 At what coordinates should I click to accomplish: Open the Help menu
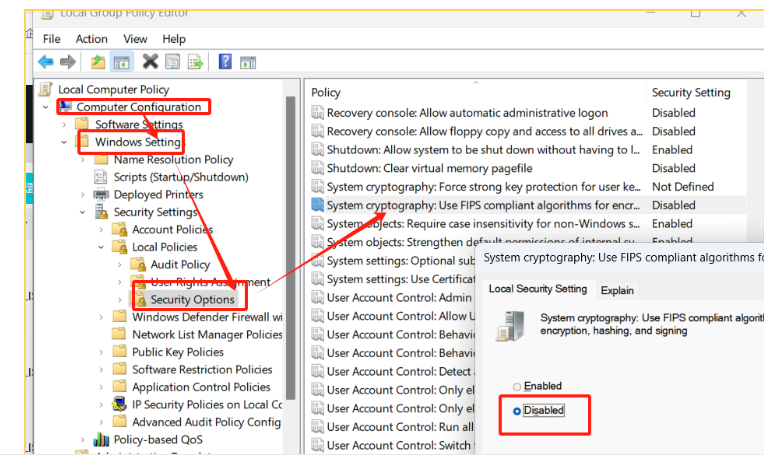pos(174,39)
